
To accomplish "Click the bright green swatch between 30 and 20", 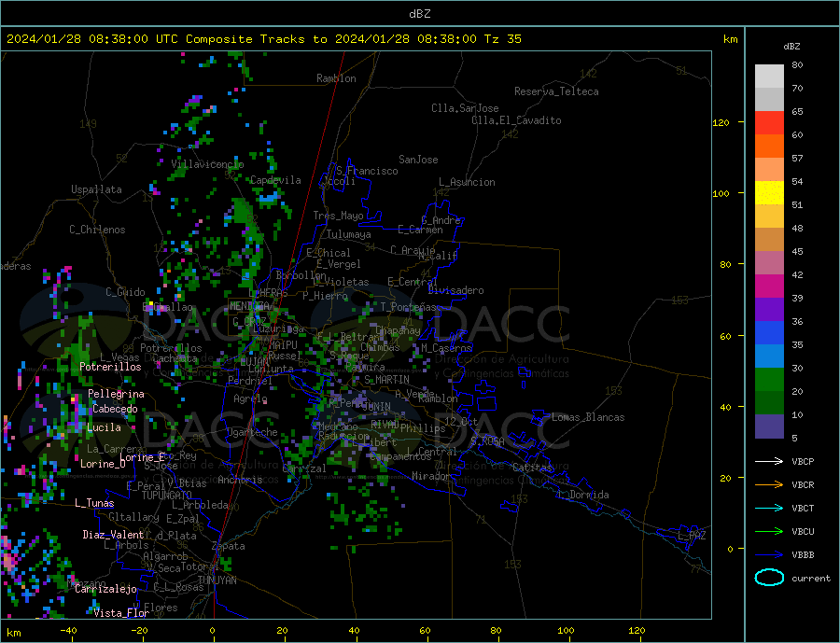I will point(769,380).
